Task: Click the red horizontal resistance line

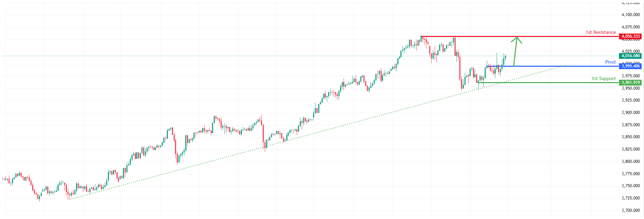Action: coord(548,36)
